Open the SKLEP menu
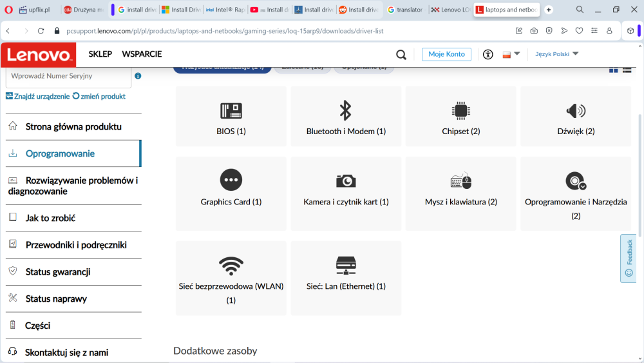The image size is (644, 363). [100, 54]
